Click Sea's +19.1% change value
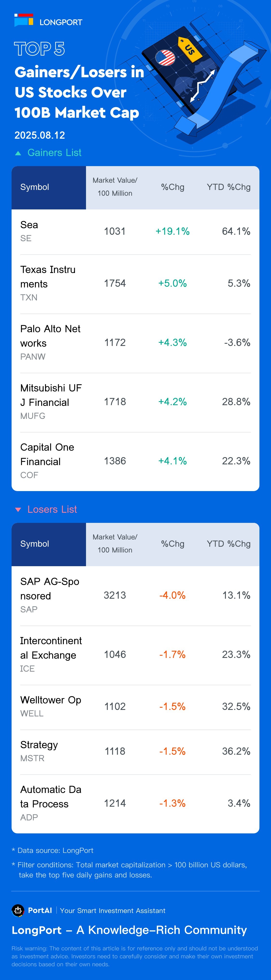The image size is (271, 980). [172, 231]
